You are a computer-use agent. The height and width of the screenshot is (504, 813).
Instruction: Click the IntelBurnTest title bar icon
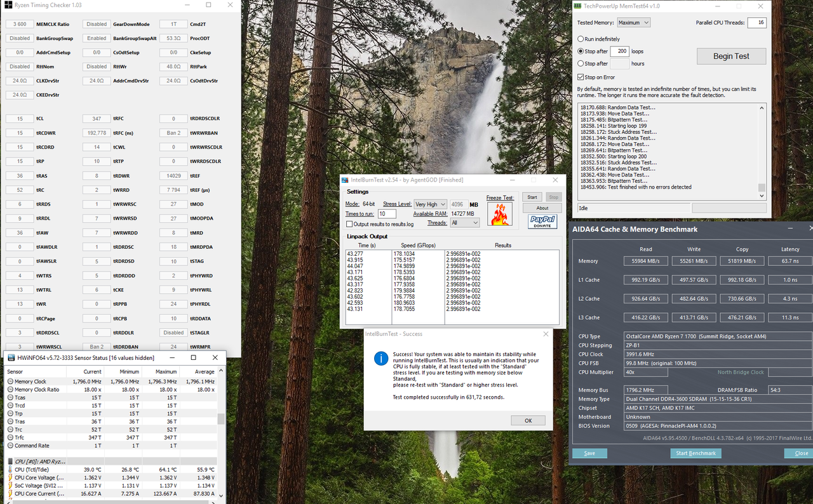point(346,180)
